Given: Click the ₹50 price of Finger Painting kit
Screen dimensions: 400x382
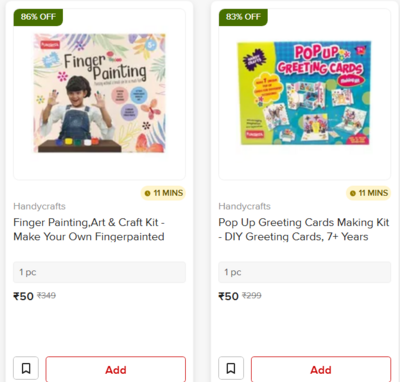Looking at the screenshot, I should tap(23, 296).
